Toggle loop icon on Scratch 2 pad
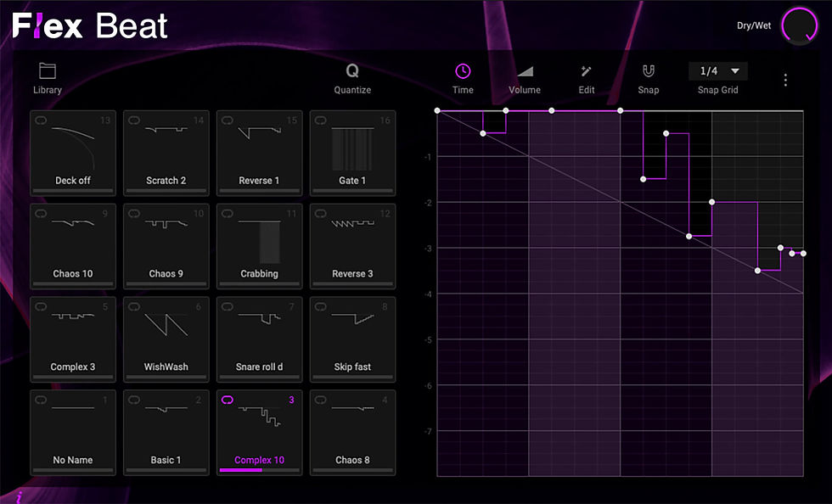Viewport: 832px width, 504px height. 134,120
